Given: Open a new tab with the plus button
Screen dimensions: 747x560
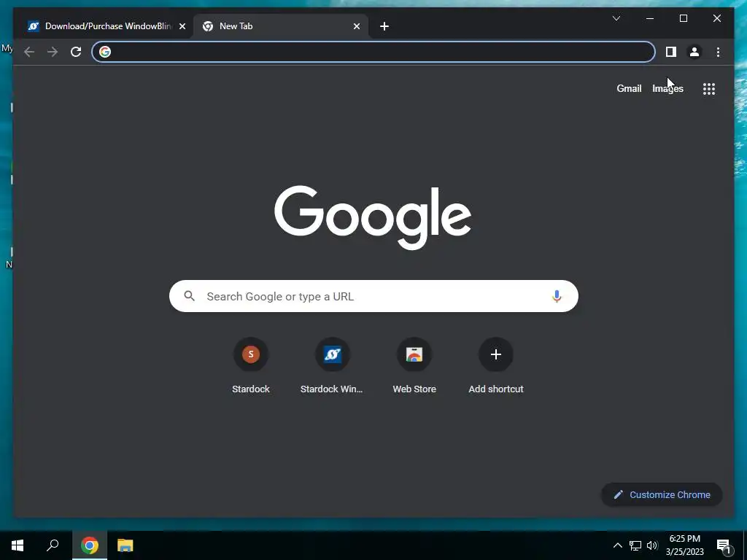Looking at the screenshot, I should (x=384, y=26).
